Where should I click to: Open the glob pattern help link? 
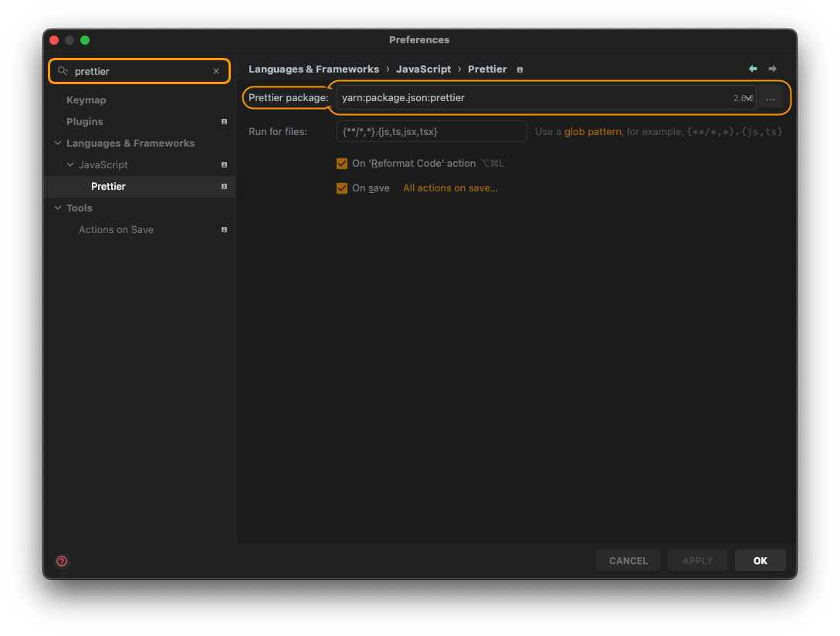[592, 132]
